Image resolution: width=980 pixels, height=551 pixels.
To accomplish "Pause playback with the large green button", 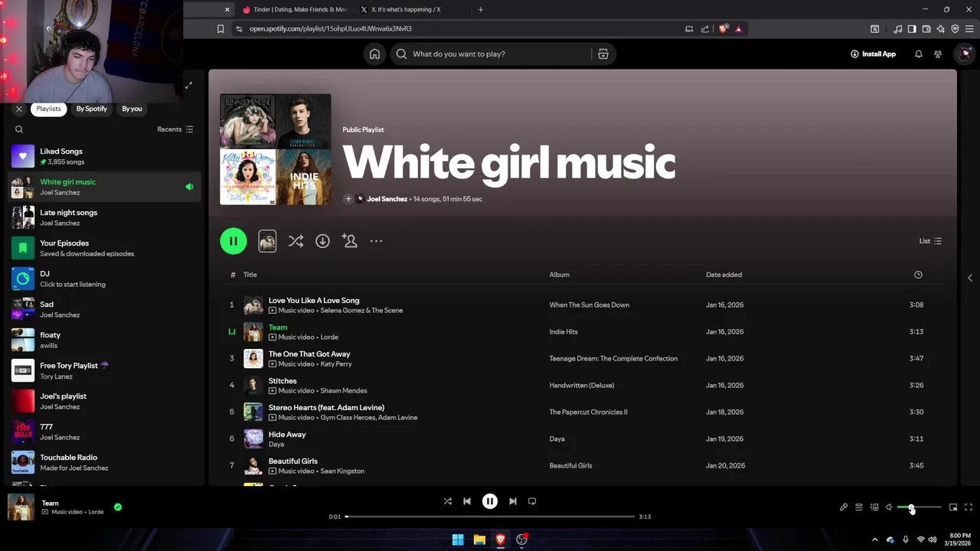I will pyautogui.click(x=234, y=241).
